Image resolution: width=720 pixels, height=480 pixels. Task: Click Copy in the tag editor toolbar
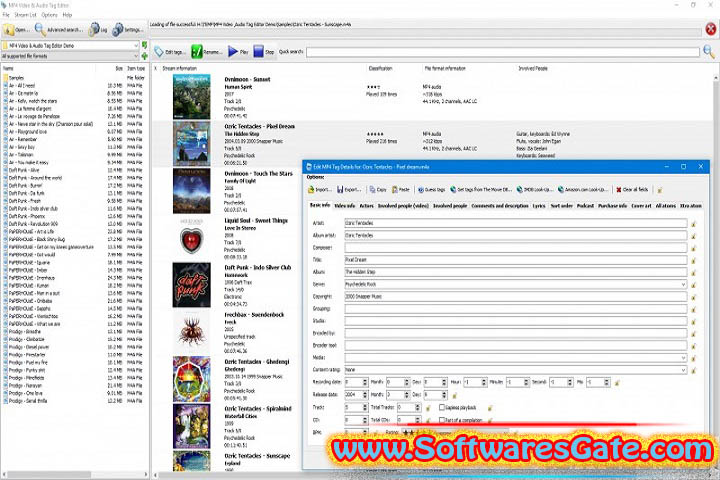click(378, 189)
